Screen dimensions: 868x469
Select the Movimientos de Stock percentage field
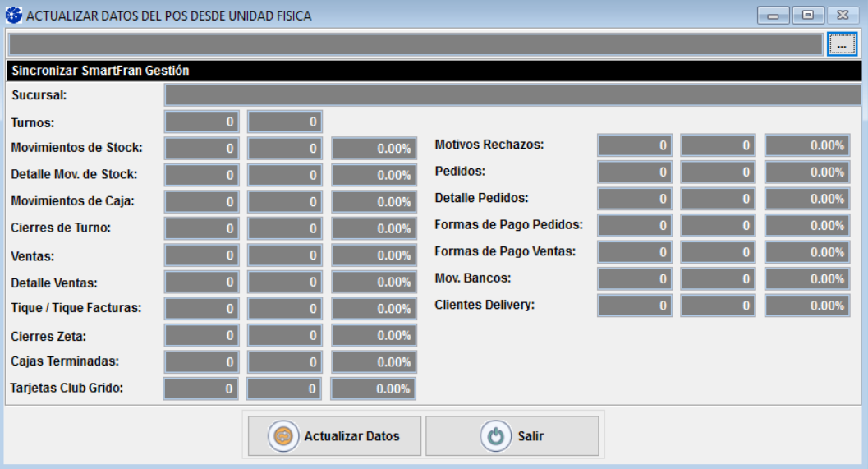point(374,149)
